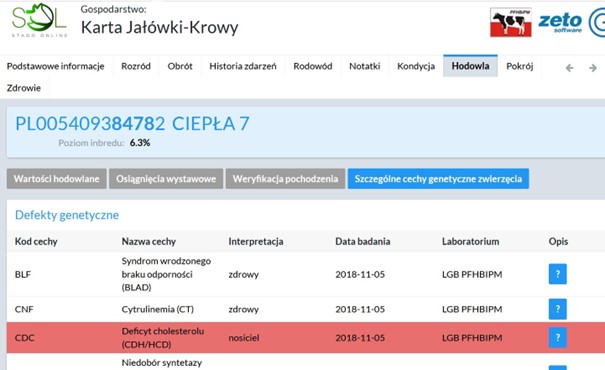Screen dimensions: 605x370
Task: Open the Historia zdarzeń tab
Action: [243, 66]
